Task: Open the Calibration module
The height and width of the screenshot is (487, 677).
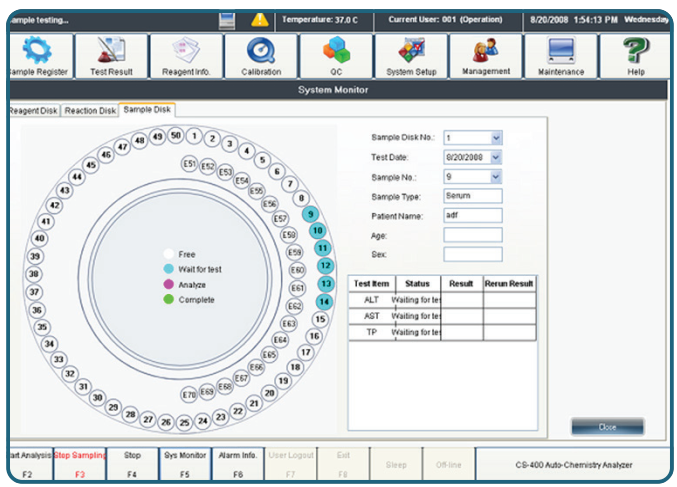Action: coord(261,56)
